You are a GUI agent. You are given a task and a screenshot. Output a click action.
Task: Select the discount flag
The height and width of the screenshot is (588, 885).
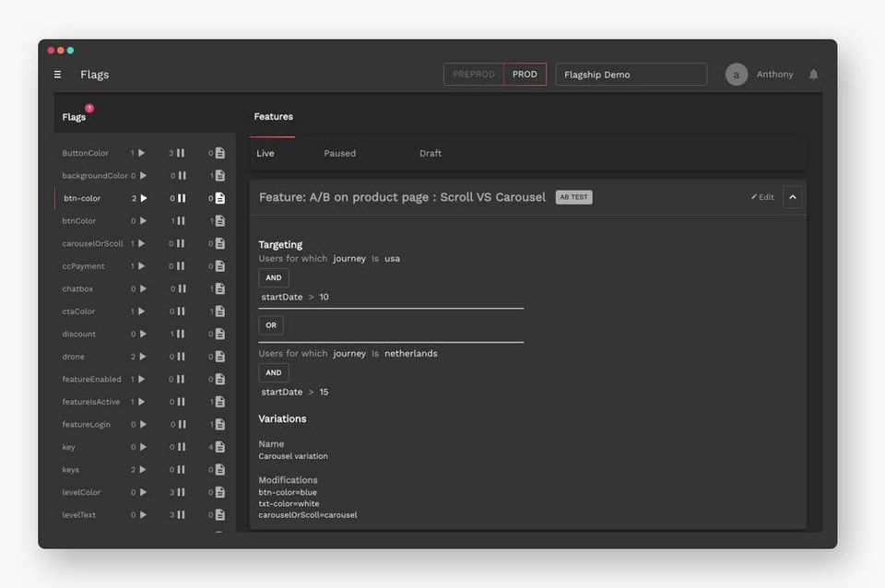(x=79, y=334)
